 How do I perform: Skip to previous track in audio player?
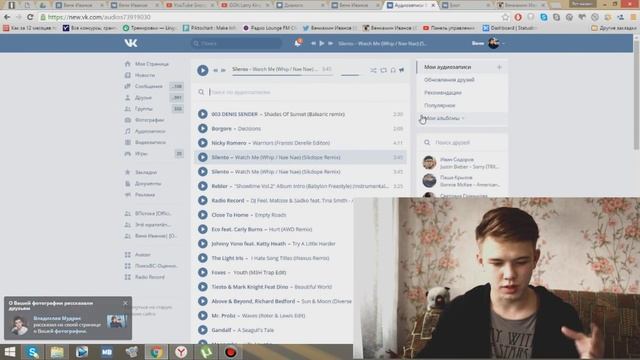(x=216, y=70)
